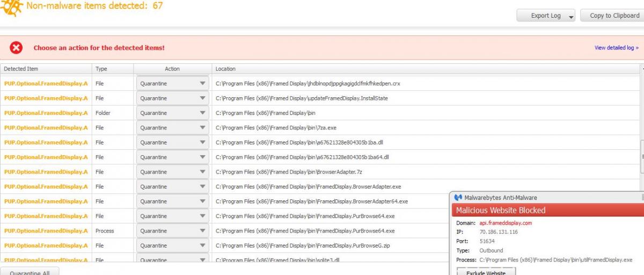Screen dimensions: 644x275
Task: Click the red error X icon
Action: (17, 48)
